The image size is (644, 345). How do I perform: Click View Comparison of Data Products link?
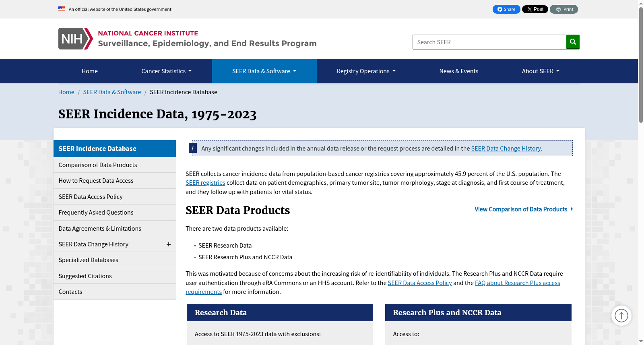[x=524, y=209]
